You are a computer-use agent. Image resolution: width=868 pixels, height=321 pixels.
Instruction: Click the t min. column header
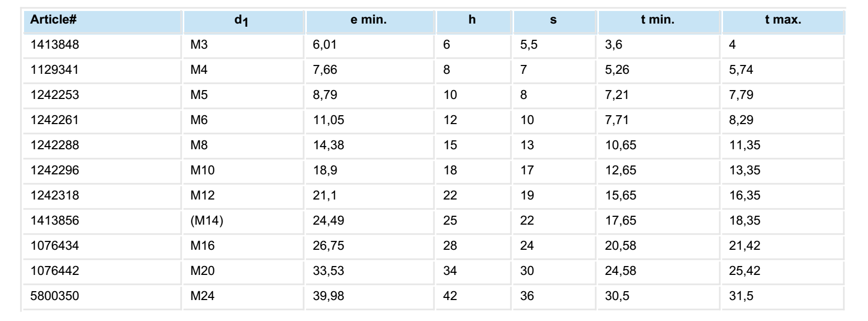658,20
